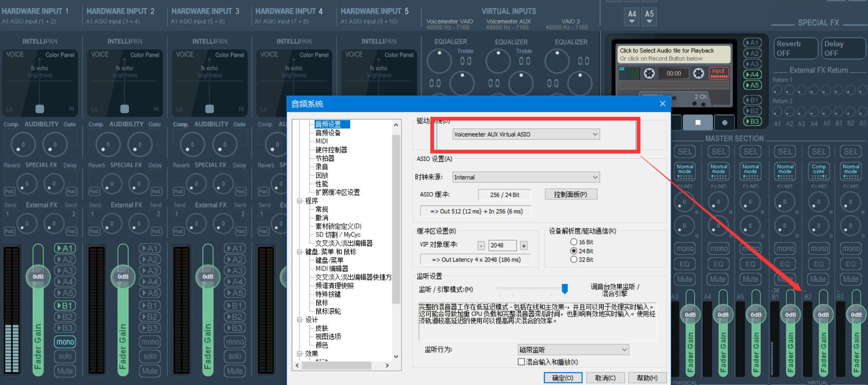The width and height of the screenshot is (868, 385).
Task: Route the recorder to bus B1
Action: [752, 100]
